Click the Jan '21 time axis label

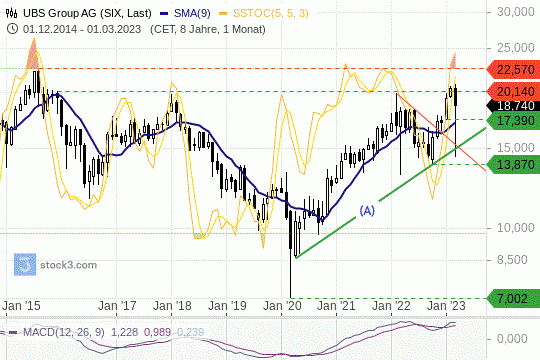tap(336, 306)
